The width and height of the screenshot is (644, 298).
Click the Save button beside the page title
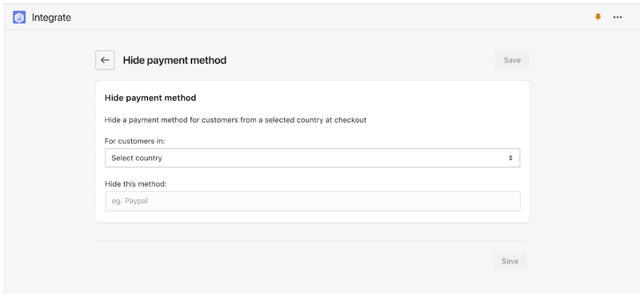[x=512, y=60]
